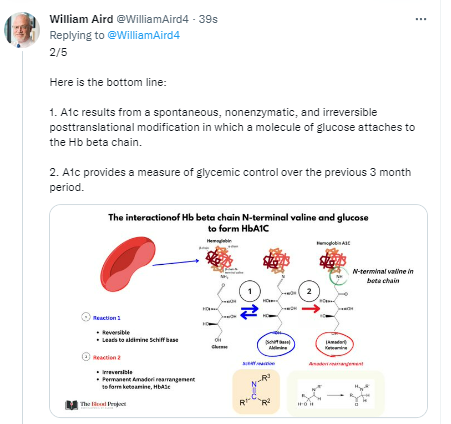Select the circled number 1 reaction marker

pos(250,291)
